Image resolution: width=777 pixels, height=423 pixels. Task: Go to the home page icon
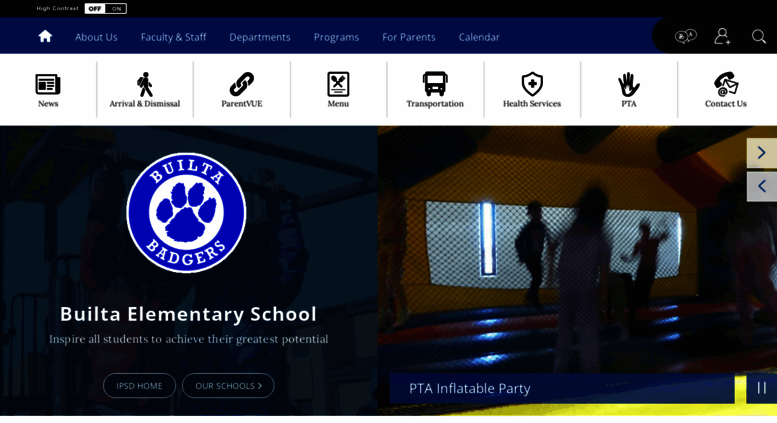[45, 36]
